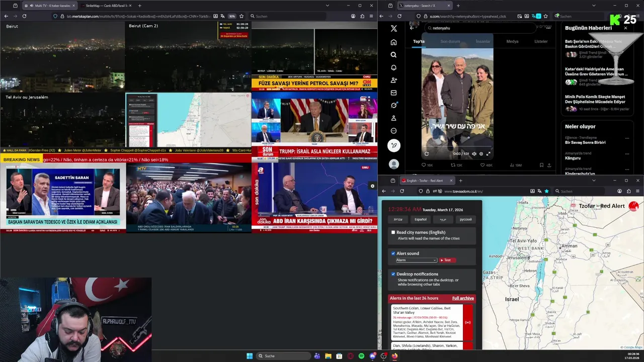644x362 pixels.
Task: Open X Messages envelope icon
Action: pos(393,93)
